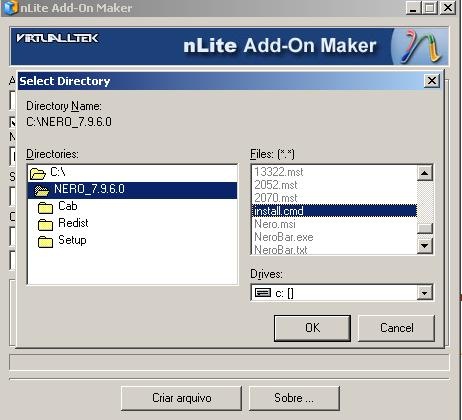This screenshot has height=420, width=462.
Task: Click the files list scroll down arrow
Action: pyautogui.click(x=424, y=246)
